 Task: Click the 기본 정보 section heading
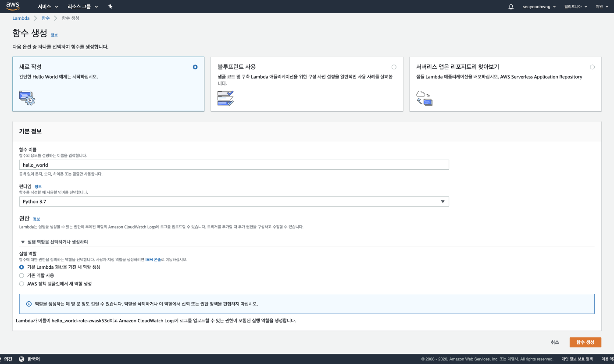[30, 131]
